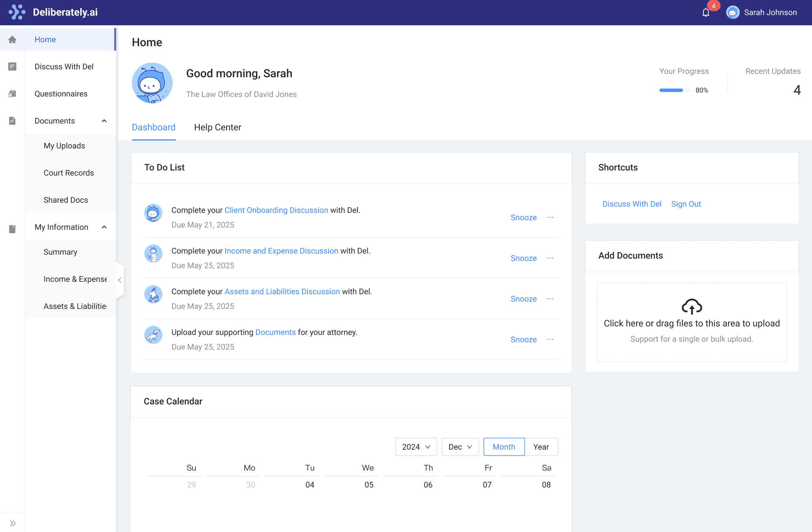Collapse the My Information section chevron
The height and width of the screenshot is (532, 812).
tap(104, 227)
